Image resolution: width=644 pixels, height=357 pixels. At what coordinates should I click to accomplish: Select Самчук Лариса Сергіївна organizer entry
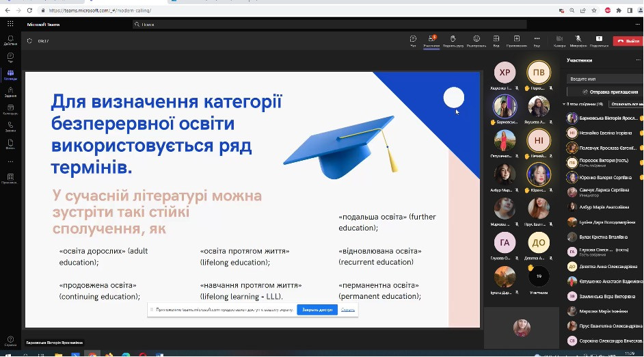point(604,192)
